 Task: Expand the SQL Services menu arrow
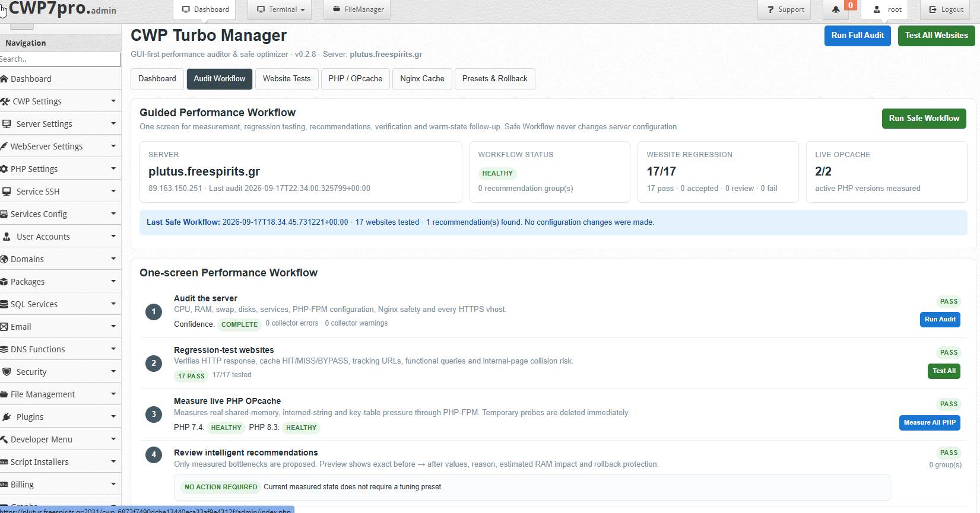click(x=113, y=304)
